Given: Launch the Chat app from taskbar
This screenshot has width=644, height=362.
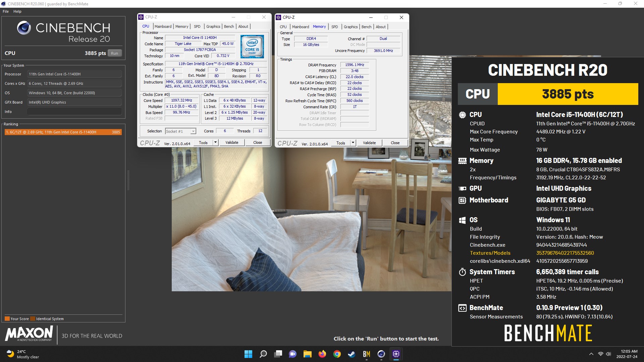Looking at the screenshot, I should click(293, 354).
